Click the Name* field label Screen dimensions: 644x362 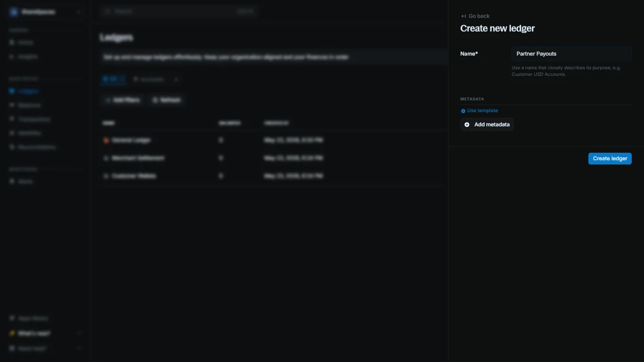469,54
